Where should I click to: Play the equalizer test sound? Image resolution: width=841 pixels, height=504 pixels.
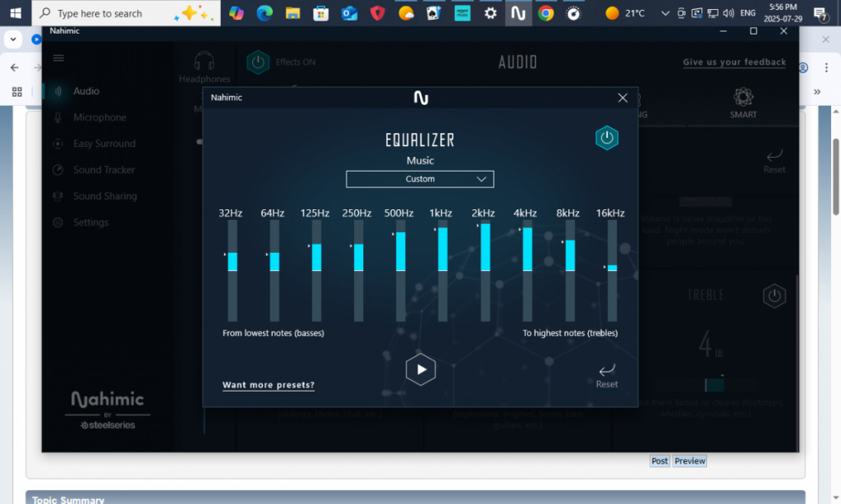click(420, 369)
